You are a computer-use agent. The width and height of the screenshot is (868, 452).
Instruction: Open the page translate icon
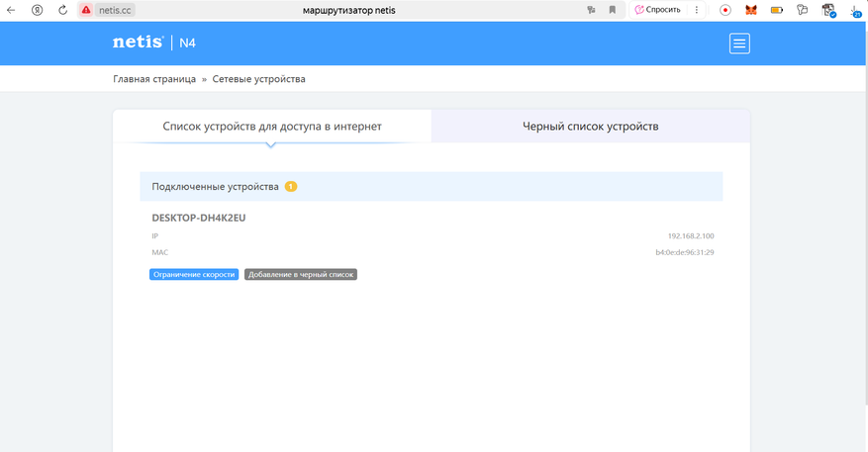(x=591, y=10)
